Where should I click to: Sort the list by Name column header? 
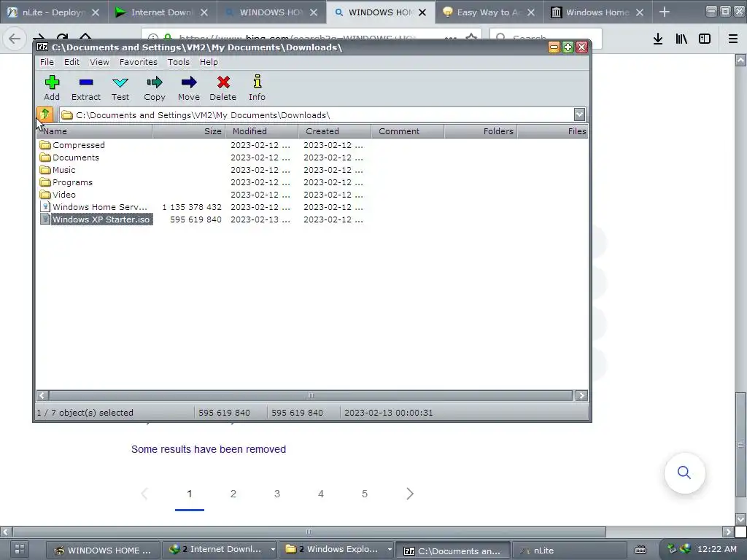(x=94, y=131)
